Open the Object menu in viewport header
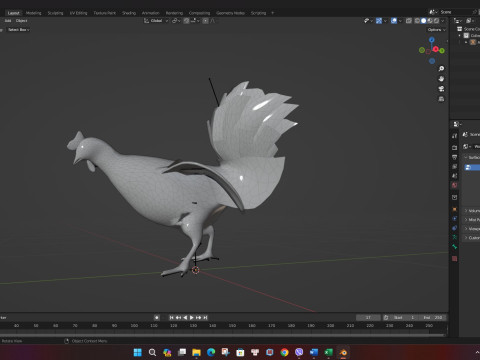The width and height of the screenshot is (480, 360). coord(21,21)
